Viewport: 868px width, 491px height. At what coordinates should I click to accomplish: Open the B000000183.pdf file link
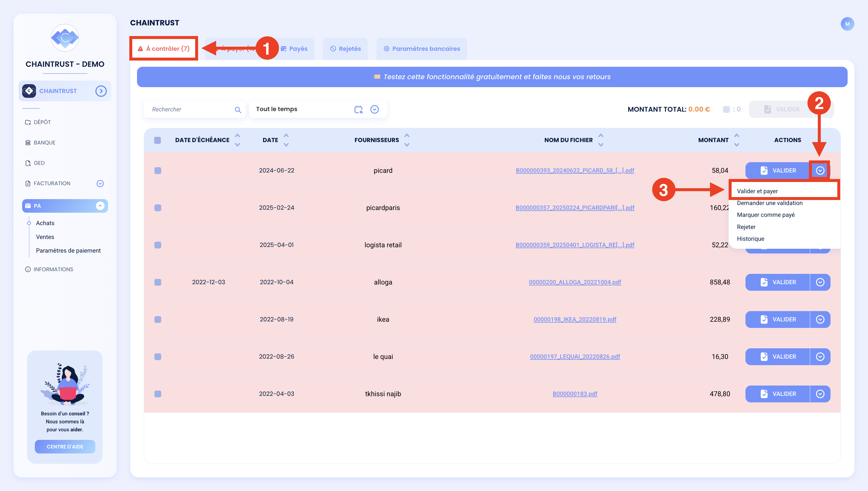point(575,394)
